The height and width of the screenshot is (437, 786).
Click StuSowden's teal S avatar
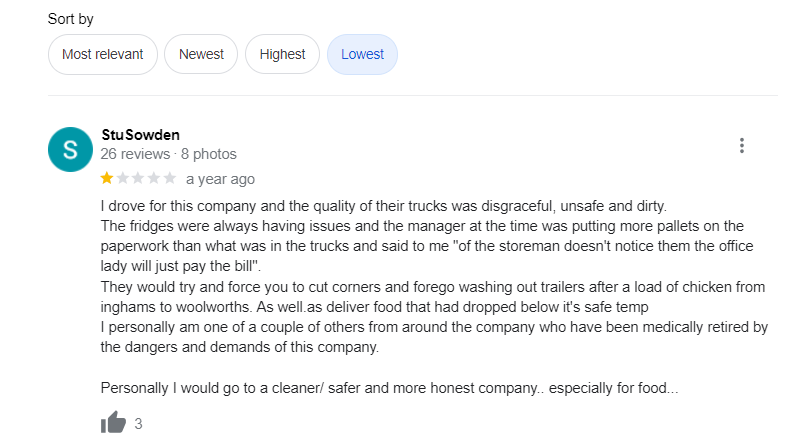pos(70,150)
